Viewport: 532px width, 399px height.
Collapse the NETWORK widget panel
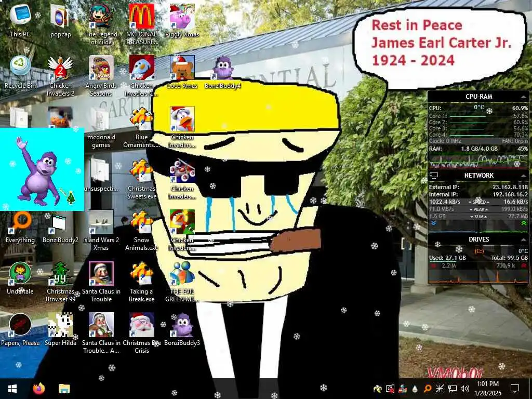coord(523,176)
